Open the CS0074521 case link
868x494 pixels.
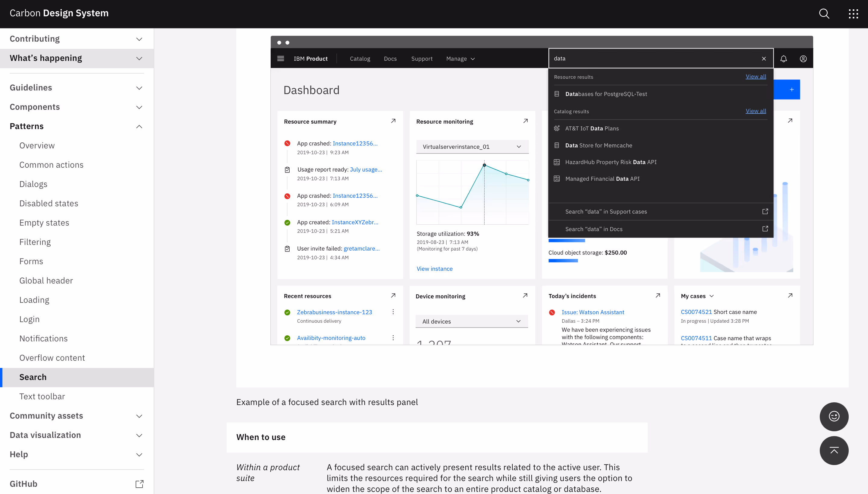pyautogui.click(x=696, y=312)
